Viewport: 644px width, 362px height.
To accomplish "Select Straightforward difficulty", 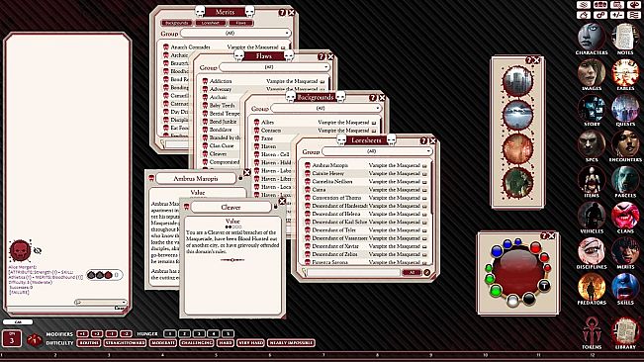I will click(125, 342).
